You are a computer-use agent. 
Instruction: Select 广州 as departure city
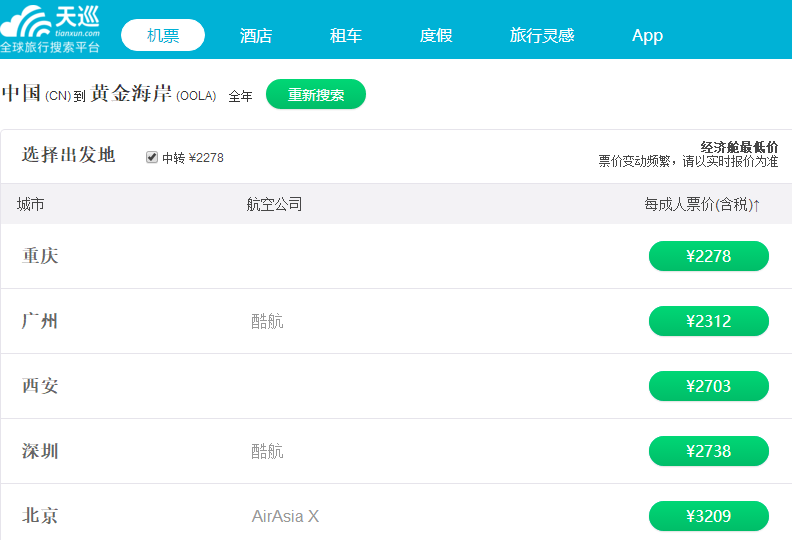click(x=40, y=321)
